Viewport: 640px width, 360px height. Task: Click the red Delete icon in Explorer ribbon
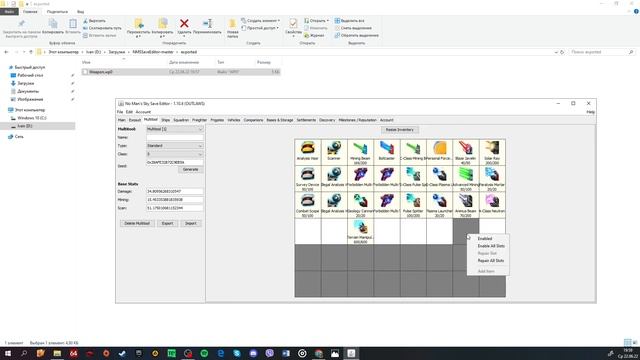point(184,24)
